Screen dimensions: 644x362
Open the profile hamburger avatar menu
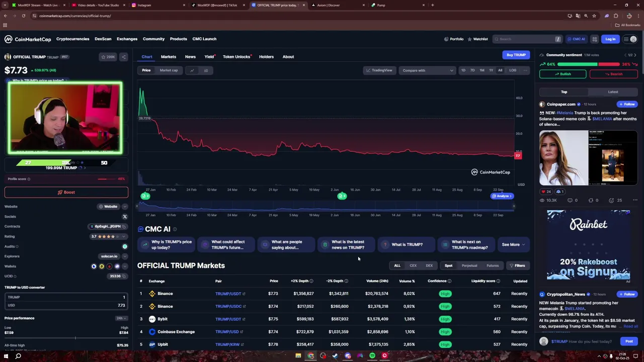coord(629,39)
